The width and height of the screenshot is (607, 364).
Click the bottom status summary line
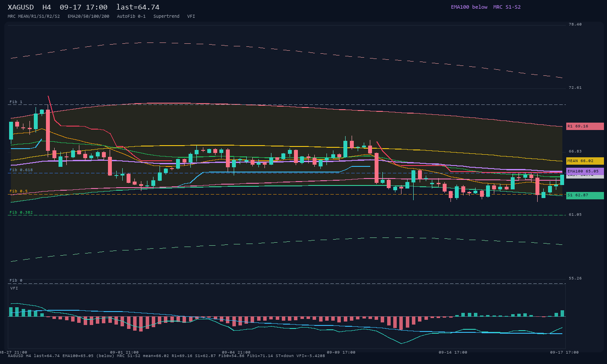[x=166, y=356]
